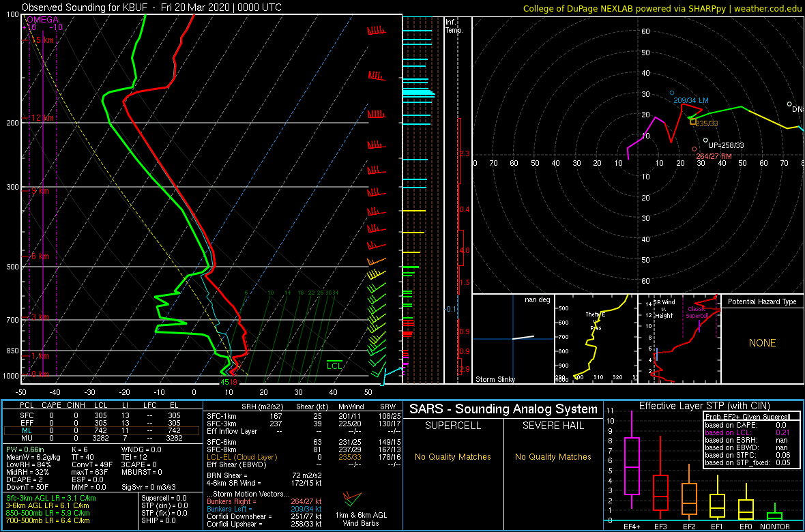Click the Storm Slinky label
Viewport: 805px width, 532px height.
[x=495, y=379]
